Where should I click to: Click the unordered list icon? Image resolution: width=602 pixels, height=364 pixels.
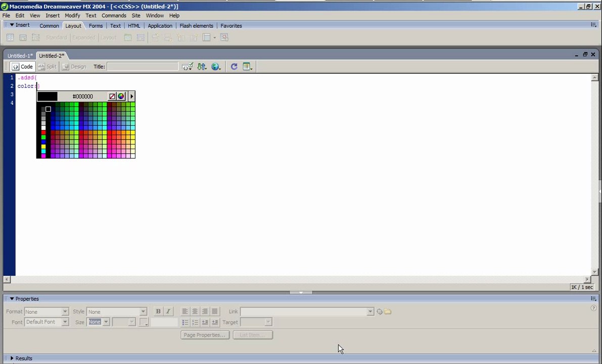[185, 322]
